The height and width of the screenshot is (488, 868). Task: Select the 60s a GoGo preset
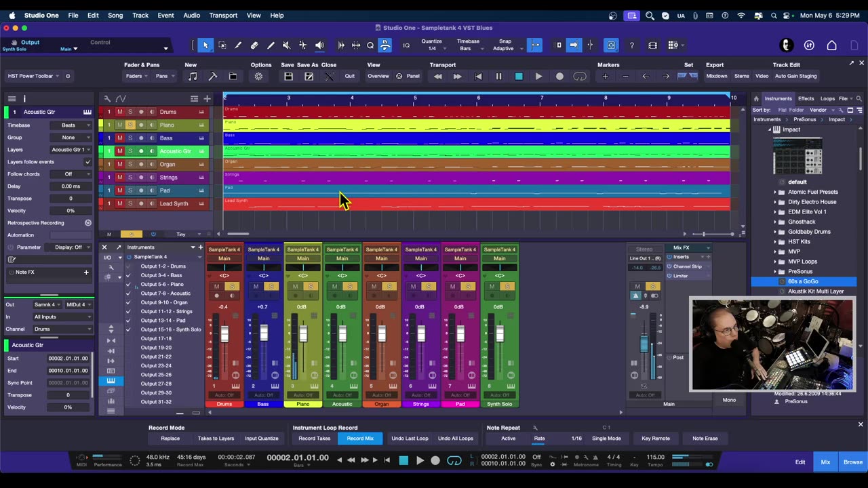click(804, 281)
